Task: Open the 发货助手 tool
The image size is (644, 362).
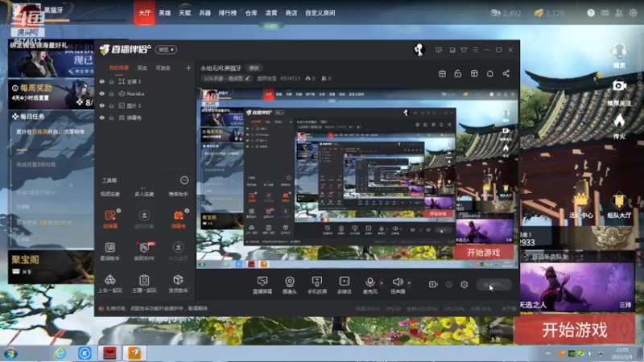Action: (x=178, y=284)
